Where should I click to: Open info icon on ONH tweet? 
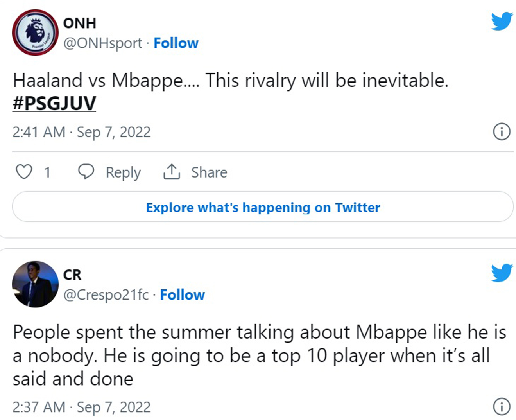[x=502, y=132]
